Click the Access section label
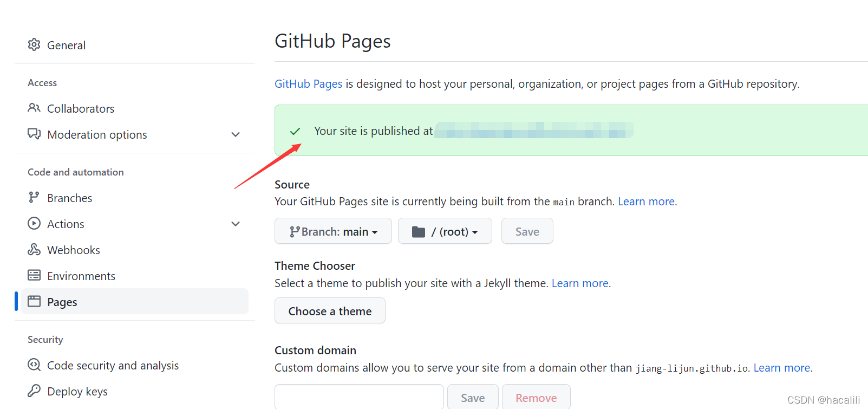This screenshot has width=868, height=409. click(x=42, y=83)
